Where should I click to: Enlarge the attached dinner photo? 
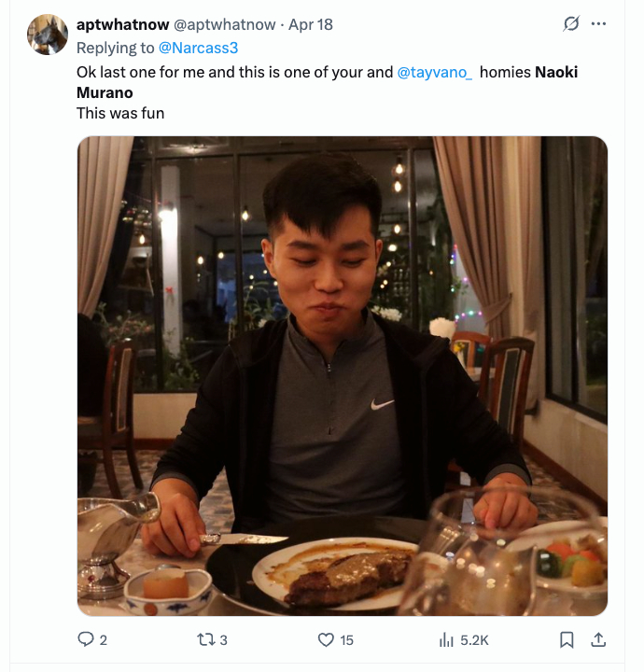point(342,375)
